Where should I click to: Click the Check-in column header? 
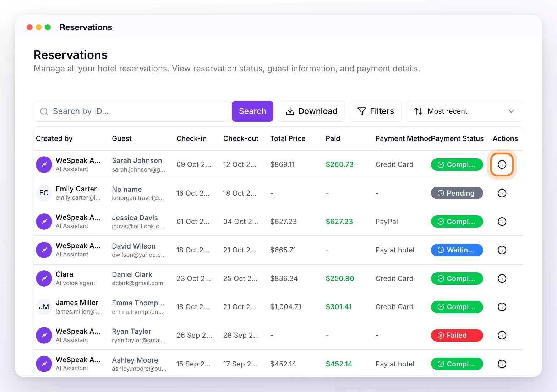click(x=191, y=138)
